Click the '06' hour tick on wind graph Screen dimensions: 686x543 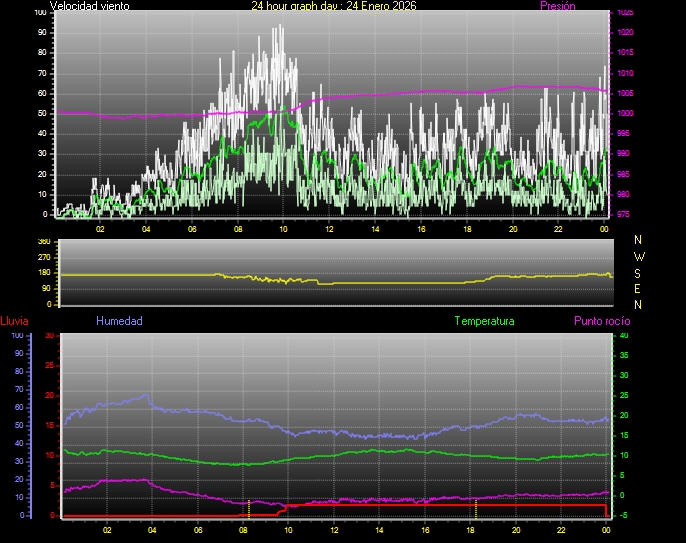pyautogui.click(x=192, y=229)
